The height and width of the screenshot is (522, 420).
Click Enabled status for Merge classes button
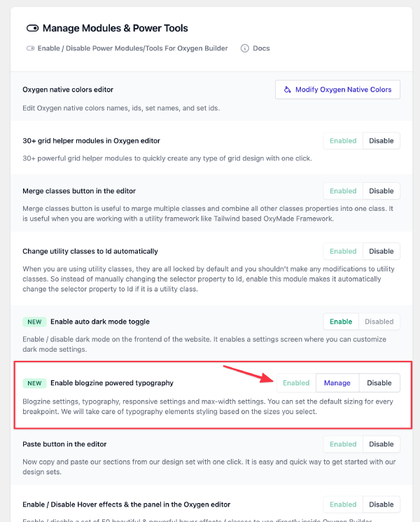point(343,191)
